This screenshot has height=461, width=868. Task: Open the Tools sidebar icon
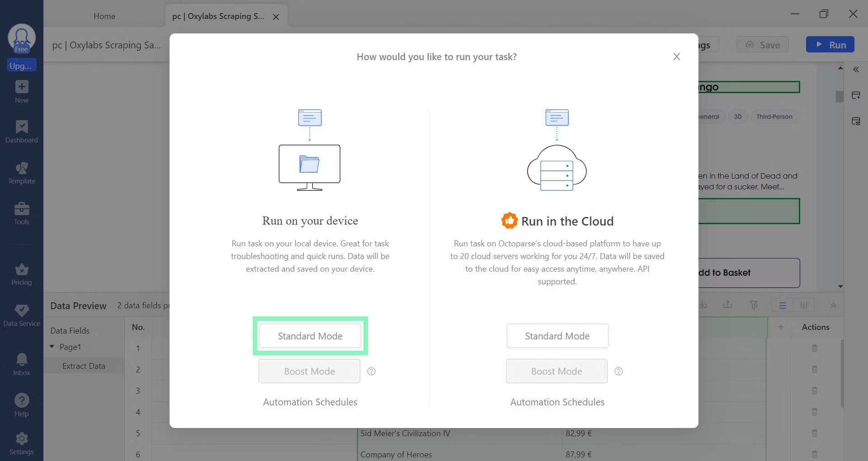pyautogui.click(x=21, y=213)
